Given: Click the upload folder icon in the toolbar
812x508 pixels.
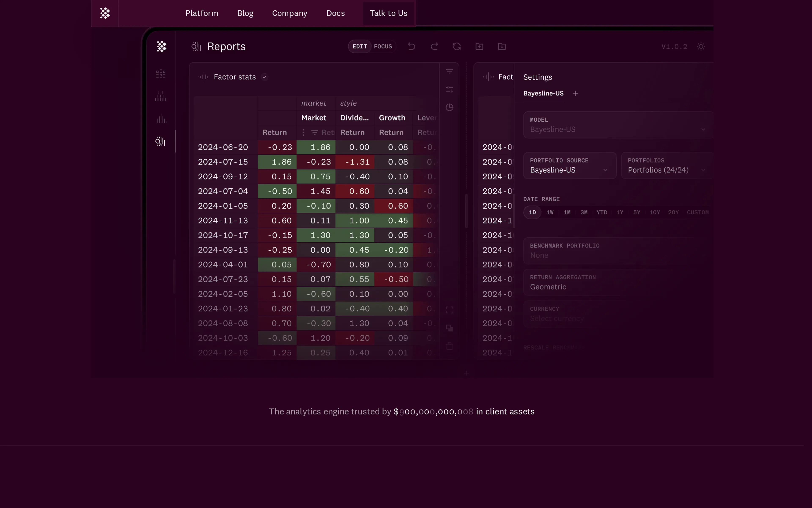Looking at the screenshot, I should [x=479, y=46].
